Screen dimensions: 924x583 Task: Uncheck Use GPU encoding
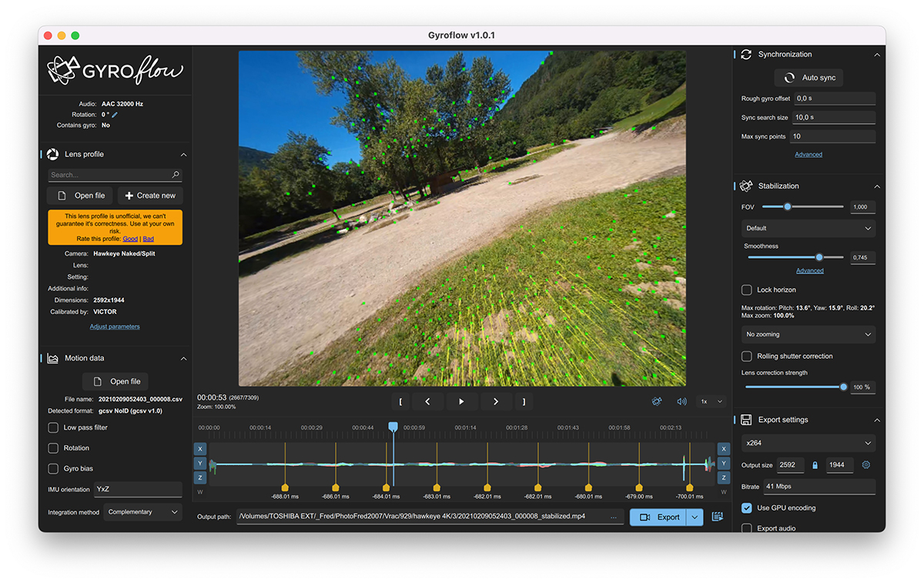pyautogui.click(x=746, y=508)
